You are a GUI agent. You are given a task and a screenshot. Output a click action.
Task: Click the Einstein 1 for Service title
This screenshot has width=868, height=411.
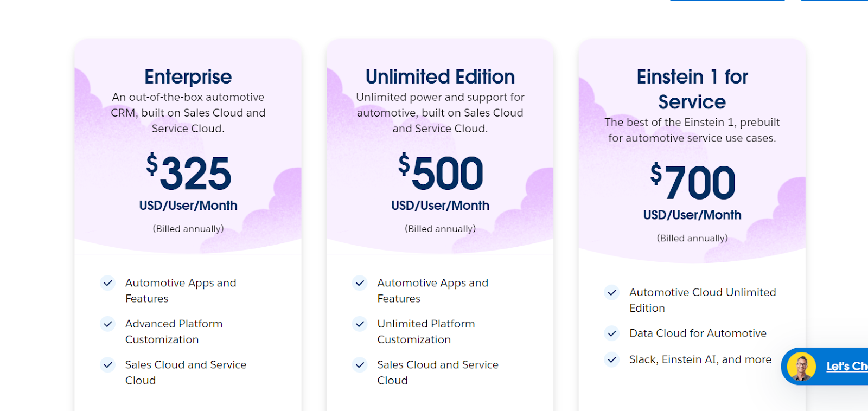click(692, 89)
